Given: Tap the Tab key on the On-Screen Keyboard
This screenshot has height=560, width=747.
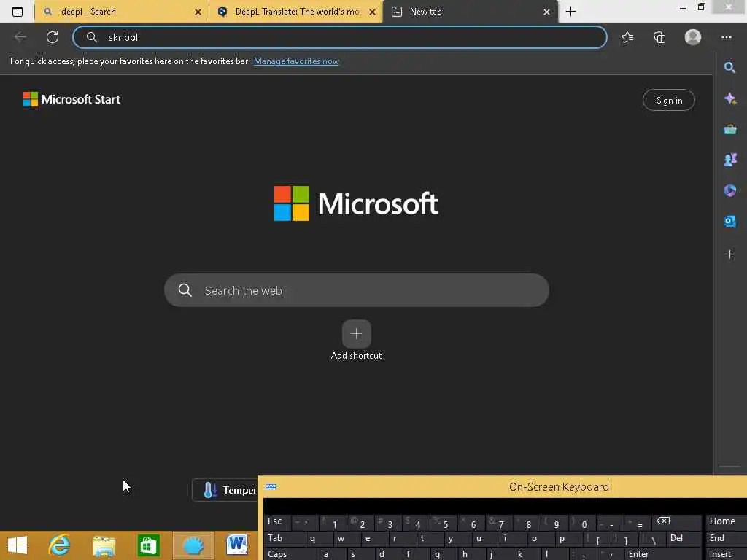Looking at the screenshot, I should (x=284, y=539).
